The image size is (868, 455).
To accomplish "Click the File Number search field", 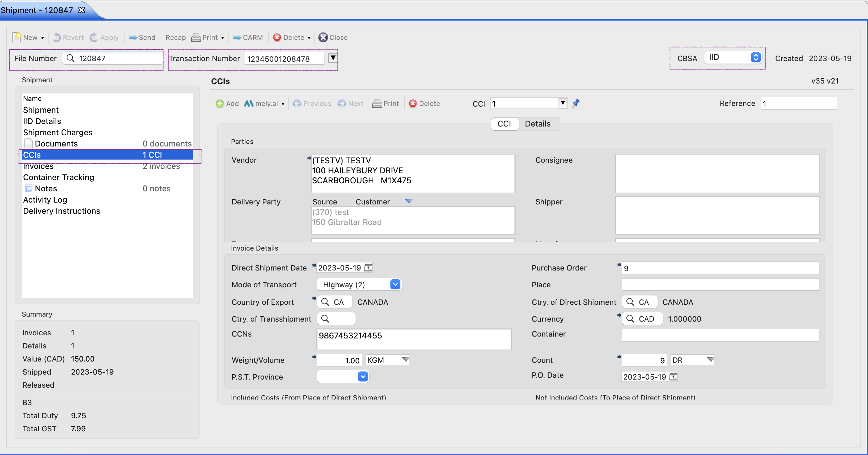I will click(x=112, y=58).
